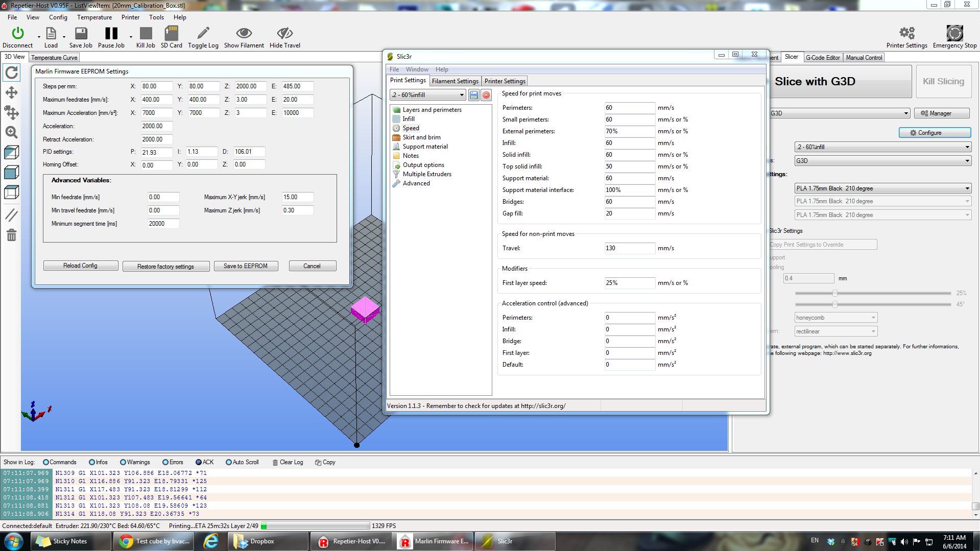Toggle the Log panel icon
The image size is (980, 551).
pos(203,34)
